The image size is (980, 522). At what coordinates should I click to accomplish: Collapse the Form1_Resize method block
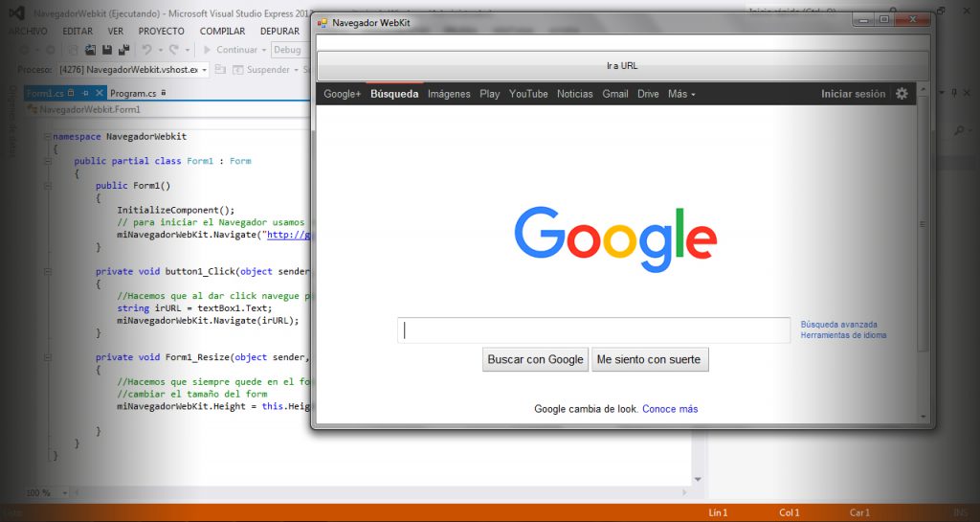(x=48, y=357)
